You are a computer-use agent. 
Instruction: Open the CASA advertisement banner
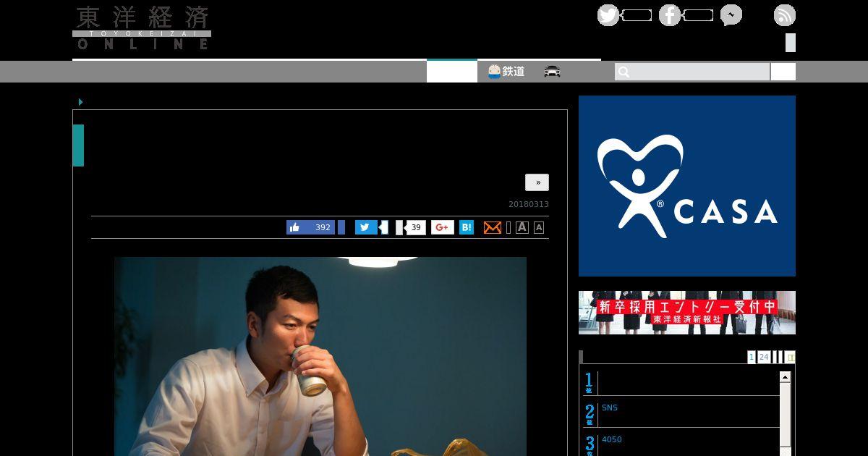[687, 186]
